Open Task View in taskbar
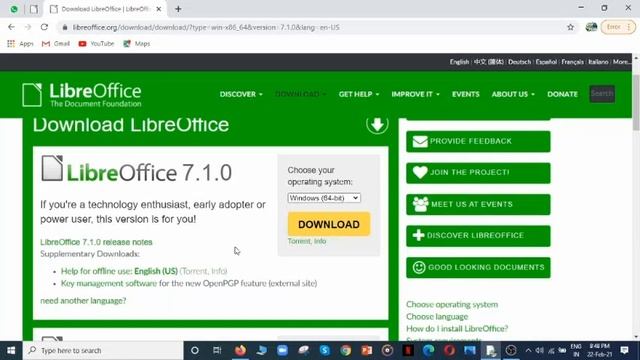The width and height of the screenshot is (640, 360). 217,350
